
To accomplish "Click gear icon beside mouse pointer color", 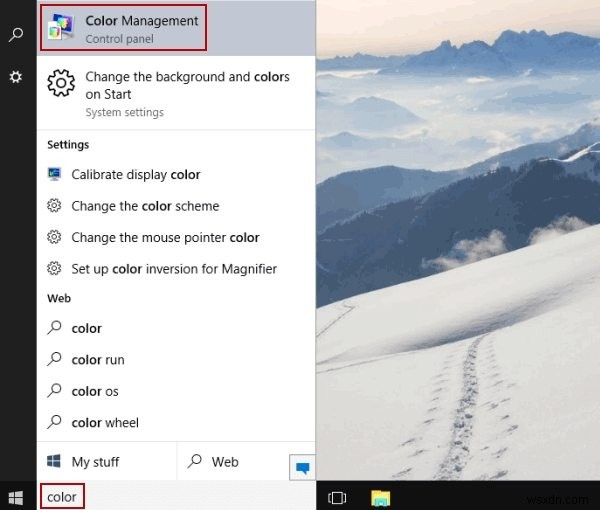I will coord(54,237).
